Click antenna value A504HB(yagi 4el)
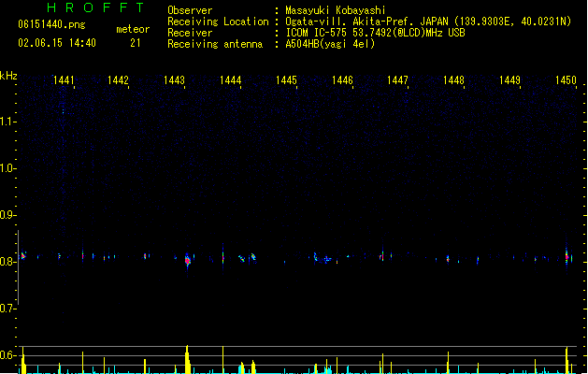This screenshot has height=374, width=588. [x=330, y=44]
